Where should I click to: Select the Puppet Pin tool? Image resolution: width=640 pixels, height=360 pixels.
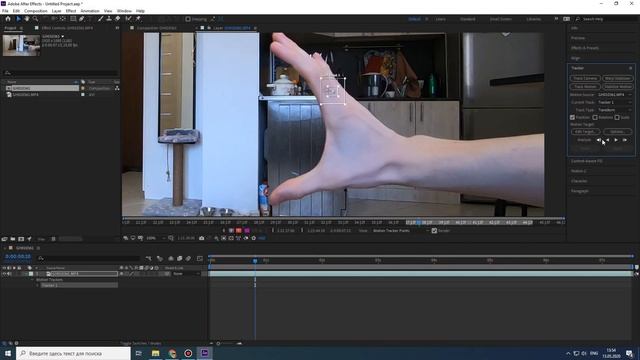138,19
